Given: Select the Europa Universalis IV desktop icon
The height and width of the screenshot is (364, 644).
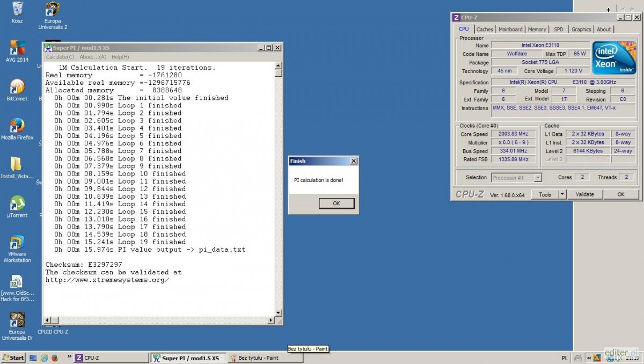Looking at the screenshot, I should coord(17,326).
